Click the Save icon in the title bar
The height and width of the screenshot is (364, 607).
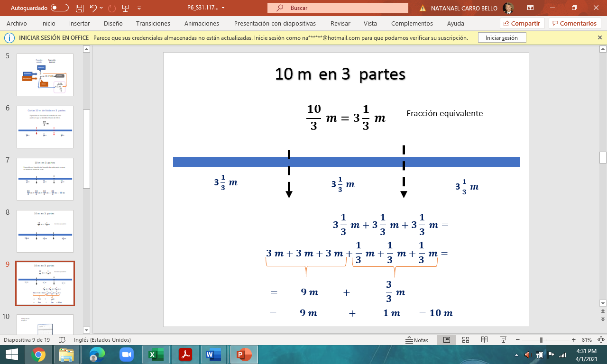click(80, 8)
